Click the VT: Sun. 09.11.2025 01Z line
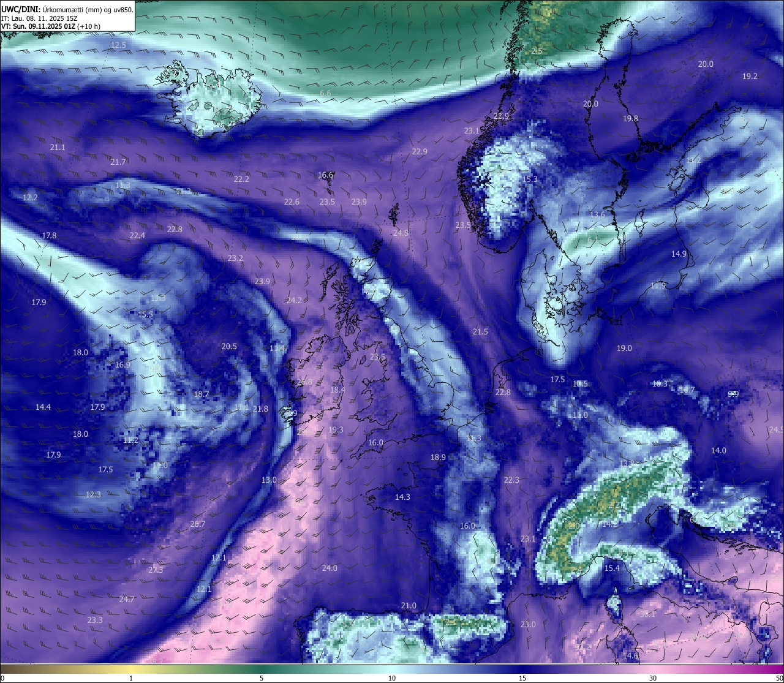The width and height of the screenshot is (784, 683). click(51, 26)
